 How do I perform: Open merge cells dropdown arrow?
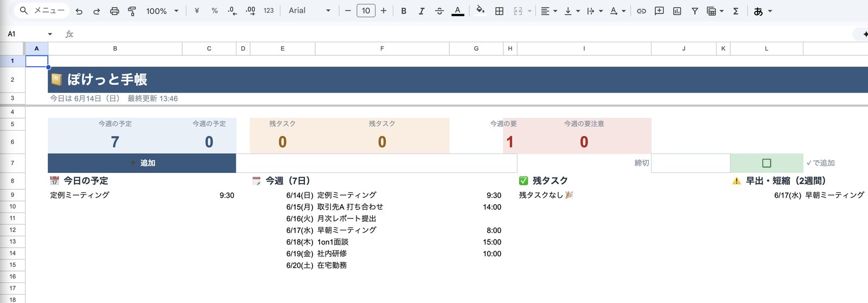[x=529, y=11]
